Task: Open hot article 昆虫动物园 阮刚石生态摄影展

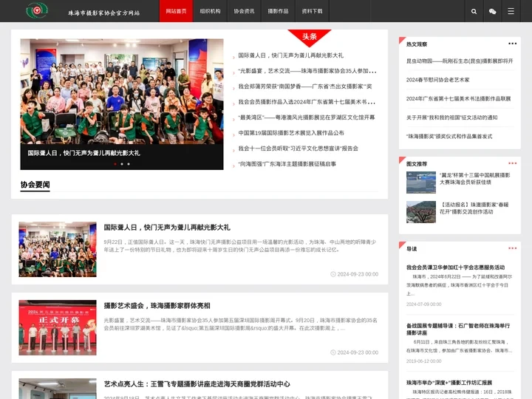Action: (460, 61)
